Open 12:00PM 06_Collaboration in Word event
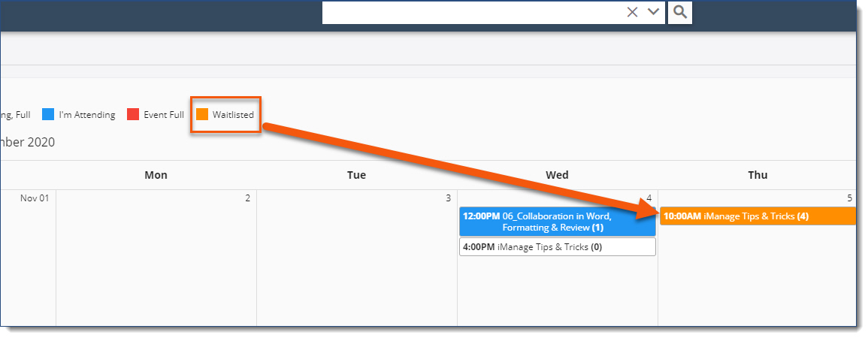This screenshot has width=868, height=338. tap(558, 222)
